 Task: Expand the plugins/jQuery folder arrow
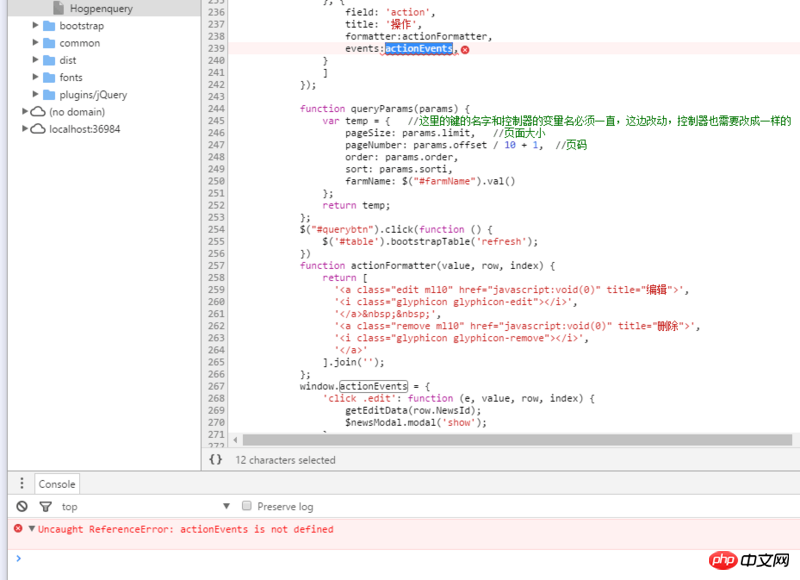click(35, 94)
